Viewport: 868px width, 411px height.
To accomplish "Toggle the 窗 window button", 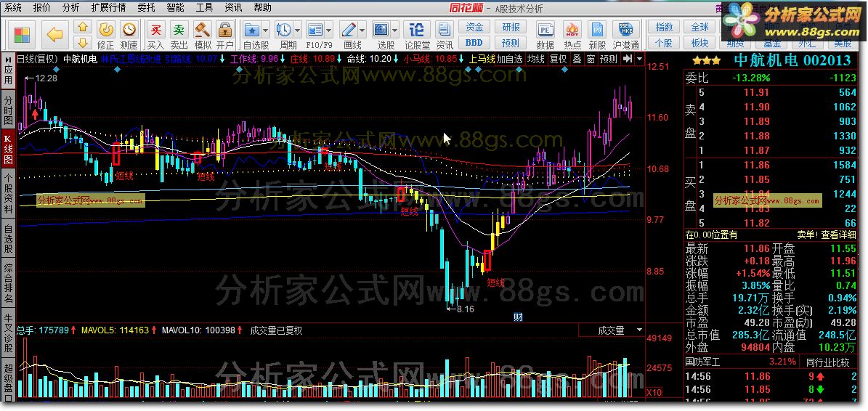I will click(x=591, y=59).
